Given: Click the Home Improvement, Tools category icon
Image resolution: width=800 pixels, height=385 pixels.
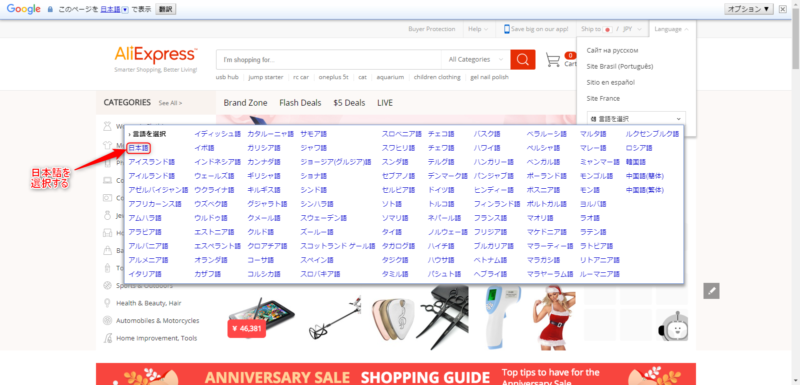Looking at the screenshot, I should (107, 338).
